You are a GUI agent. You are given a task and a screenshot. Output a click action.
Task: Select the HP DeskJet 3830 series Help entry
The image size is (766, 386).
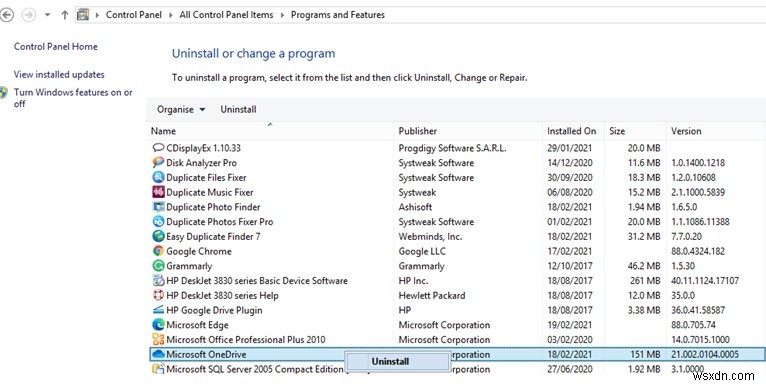pyautogui.click(x=222, y=295)
